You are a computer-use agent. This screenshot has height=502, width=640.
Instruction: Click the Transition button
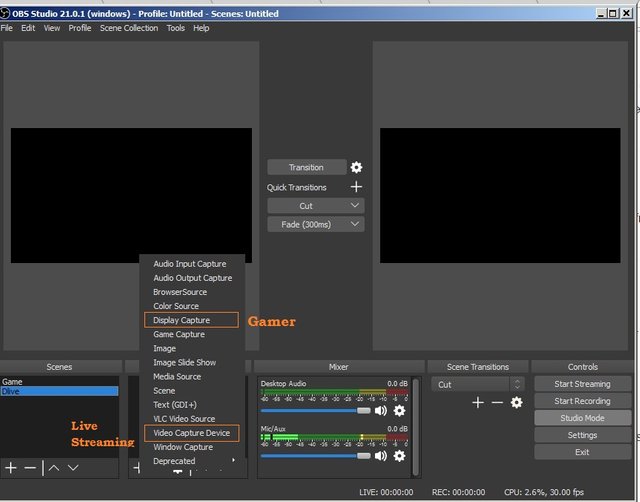tap(307, 167)
